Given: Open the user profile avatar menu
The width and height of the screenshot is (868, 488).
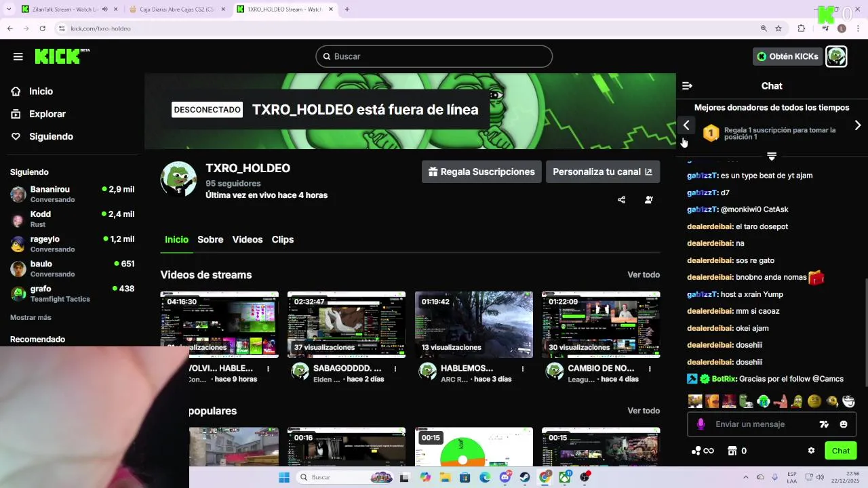Looking at the screenshot, I should pyautogui.click(x=836, y=56).
